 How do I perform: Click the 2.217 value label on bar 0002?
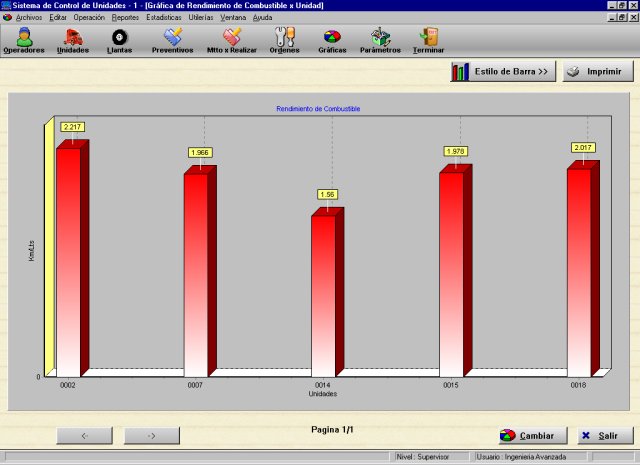(73, 127)
